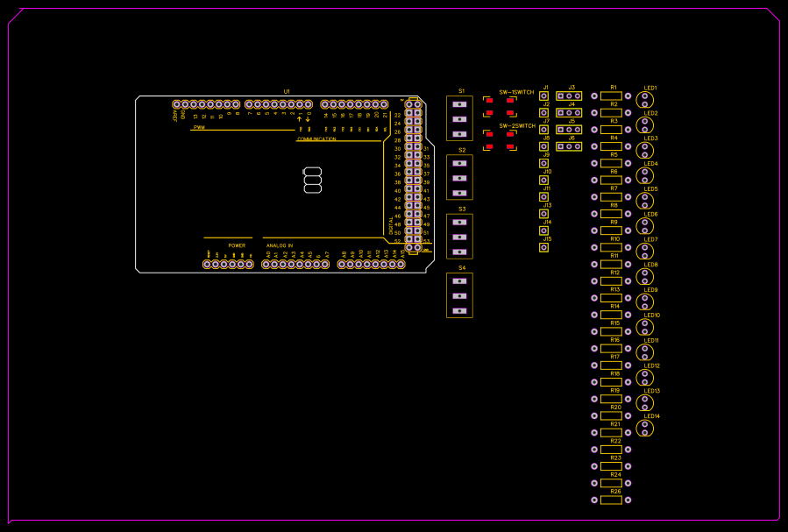
Task: Click a red SMD pad of SW-1SWITCH
Action: coord(487,99)
